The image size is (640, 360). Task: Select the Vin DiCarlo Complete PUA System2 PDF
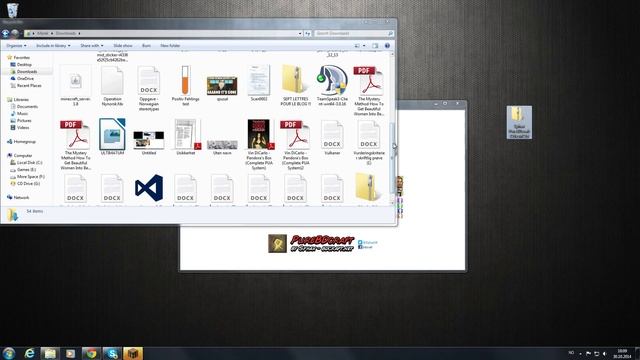(296, 145)
